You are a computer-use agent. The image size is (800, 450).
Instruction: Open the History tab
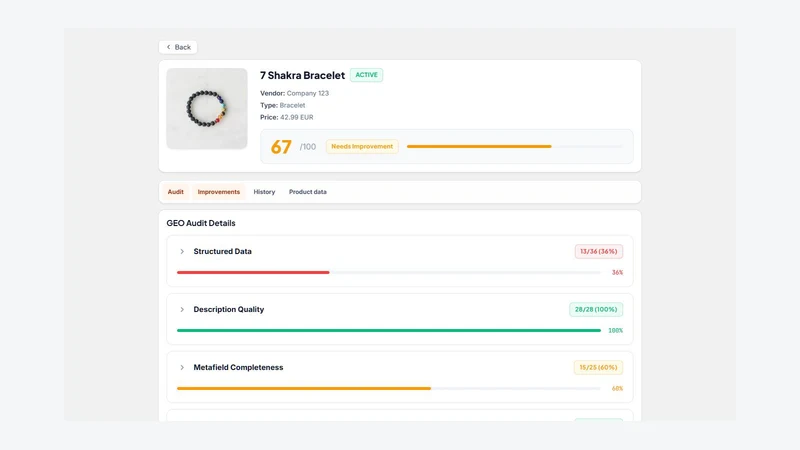[x=264, y=192]
